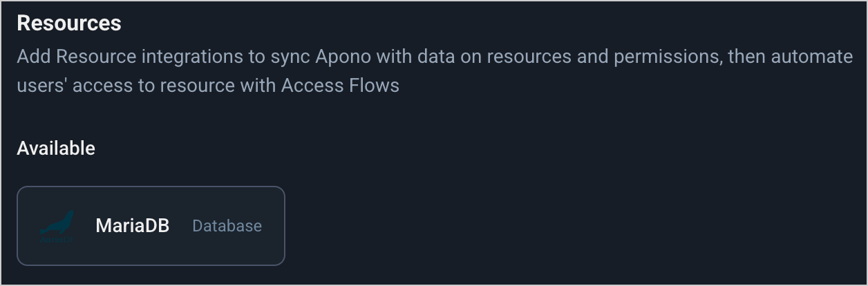Image resolution: width=868 pixels, height=286 pixels.
Task: Click the first line of Resources description
Action: [435, 56]
